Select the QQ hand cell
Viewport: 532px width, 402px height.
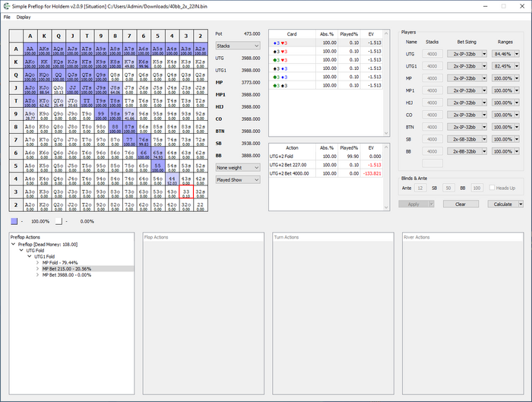point(59,75)
